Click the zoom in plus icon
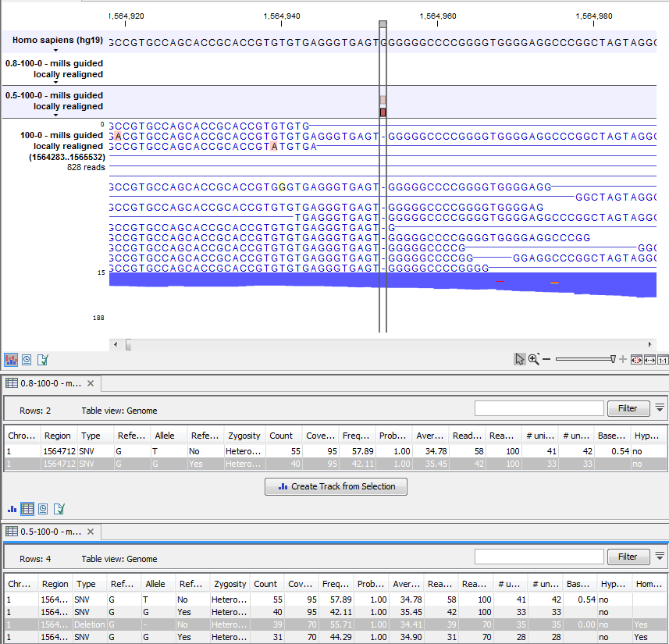Viewport: 669px width, 644px height. pos(623,359)
